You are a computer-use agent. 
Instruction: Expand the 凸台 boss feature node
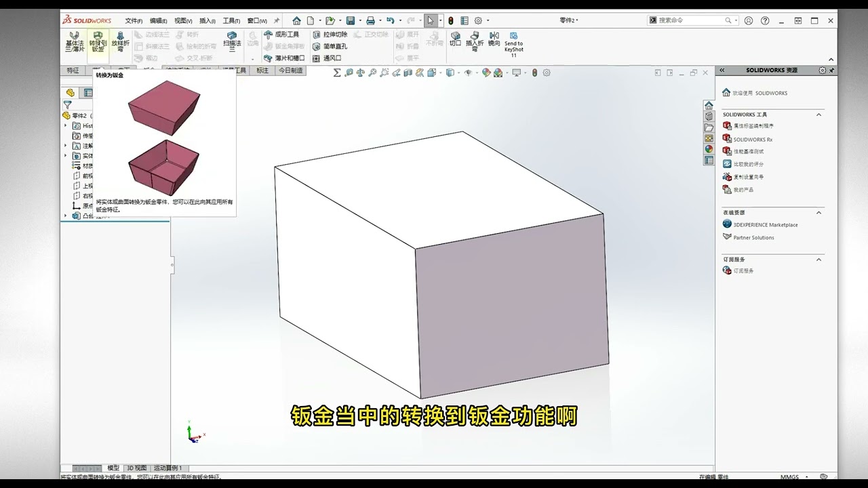(x=66, y=216)
